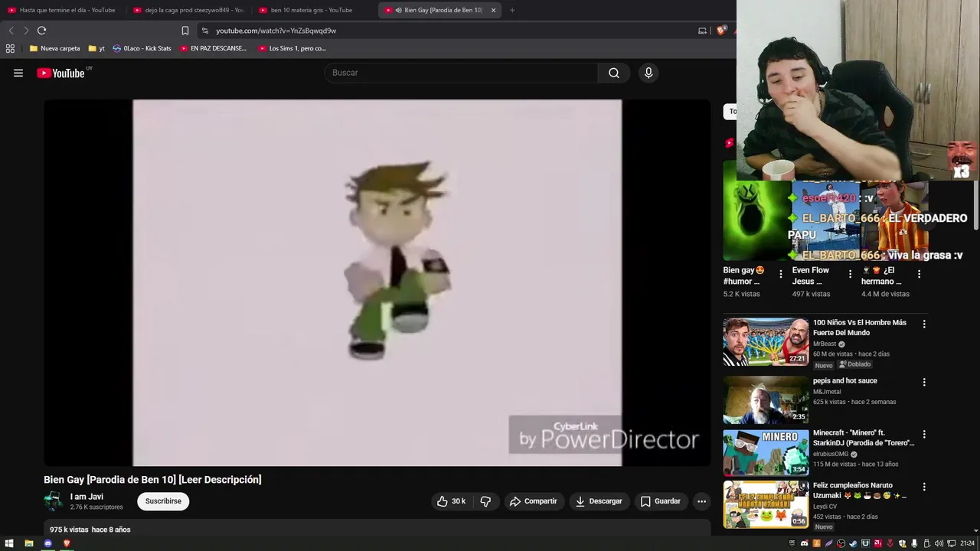Open options for the Even Flow Jesus short
Image resolution: width=980 pixels, height=551 pixels.
click(850, 274)
